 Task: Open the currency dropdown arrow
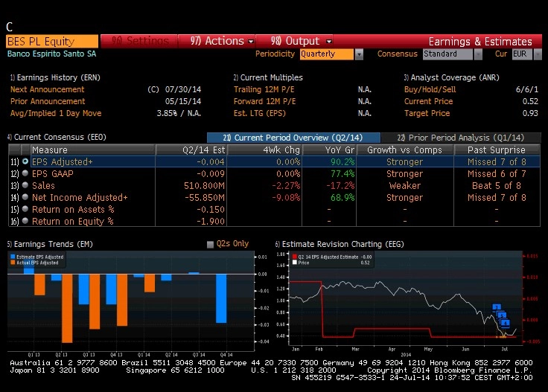pyautogui.click(x=538, y=54)
